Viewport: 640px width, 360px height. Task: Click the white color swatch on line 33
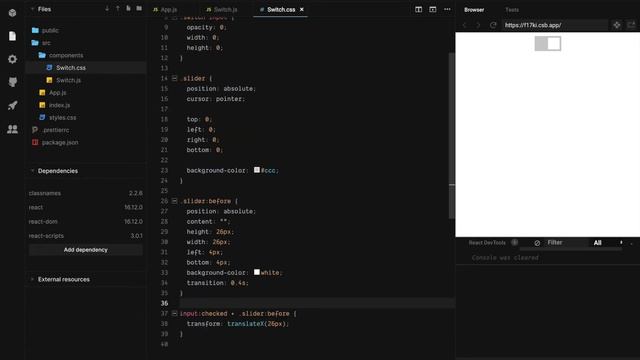pyautogui.click(x=257, y=272)
